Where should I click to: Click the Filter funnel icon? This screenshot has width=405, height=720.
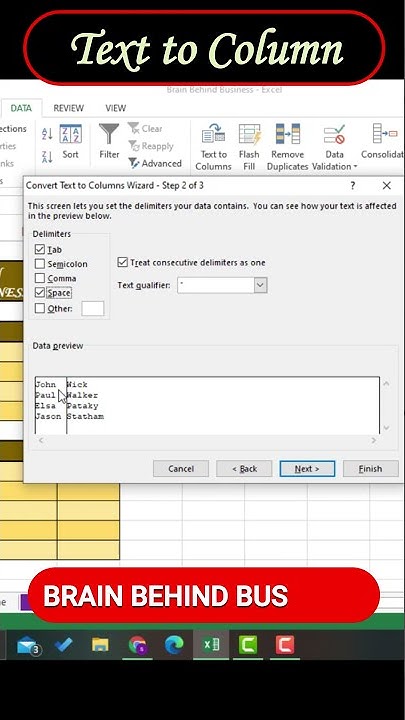(x=109, y=134)
